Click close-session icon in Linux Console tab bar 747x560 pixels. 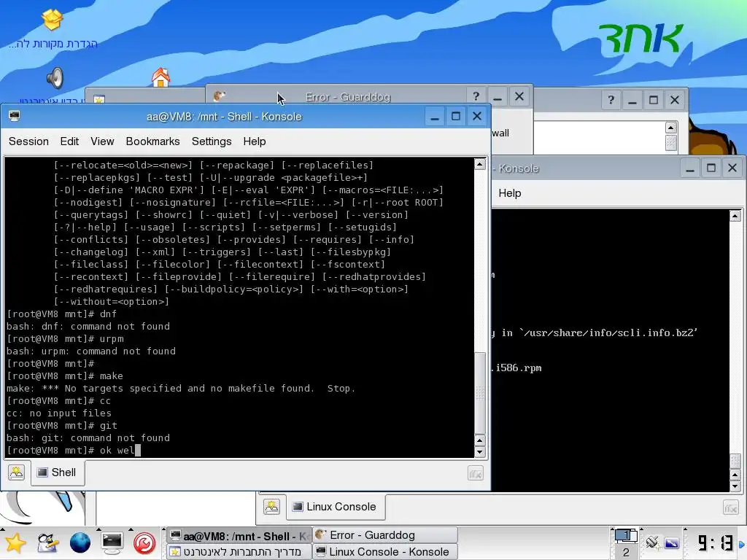tap(731, 507)
